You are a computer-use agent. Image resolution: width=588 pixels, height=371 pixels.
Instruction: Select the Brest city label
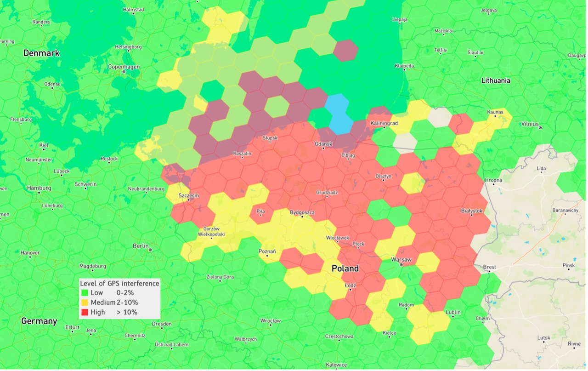click(x=490, y=267)
